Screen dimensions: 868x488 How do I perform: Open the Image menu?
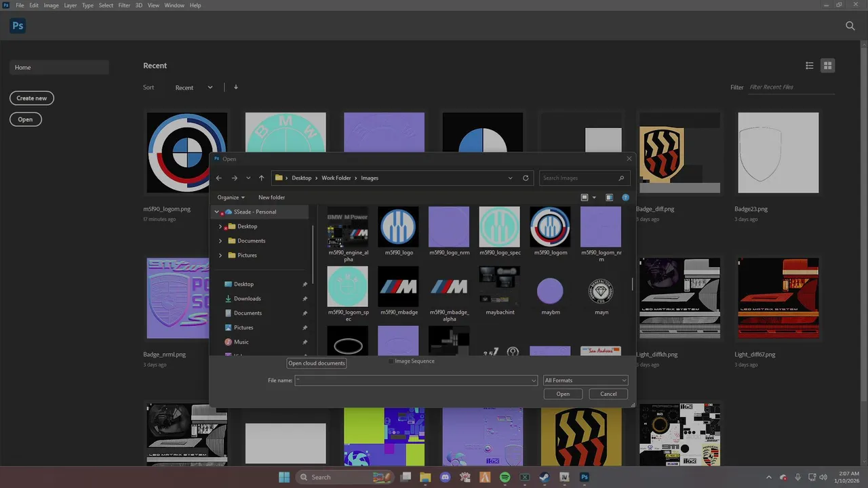point(52,5)
